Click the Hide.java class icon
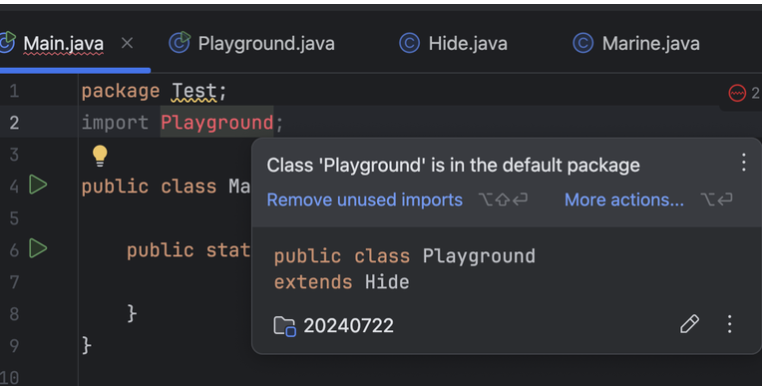Image resolution: width=762 pixels, height=386 pixels. coord(409,43)
